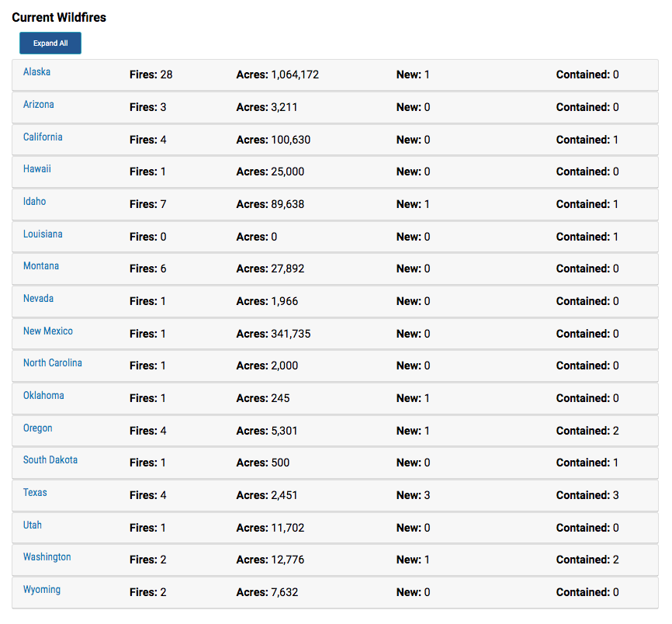Screen dimensions: 672x624
Task: Click the Expand All button
Action: tap(50, 43)
